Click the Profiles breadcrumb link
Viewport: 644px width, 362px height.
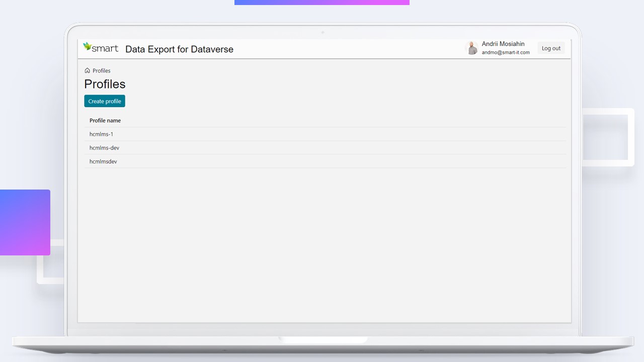click(101, 70)
